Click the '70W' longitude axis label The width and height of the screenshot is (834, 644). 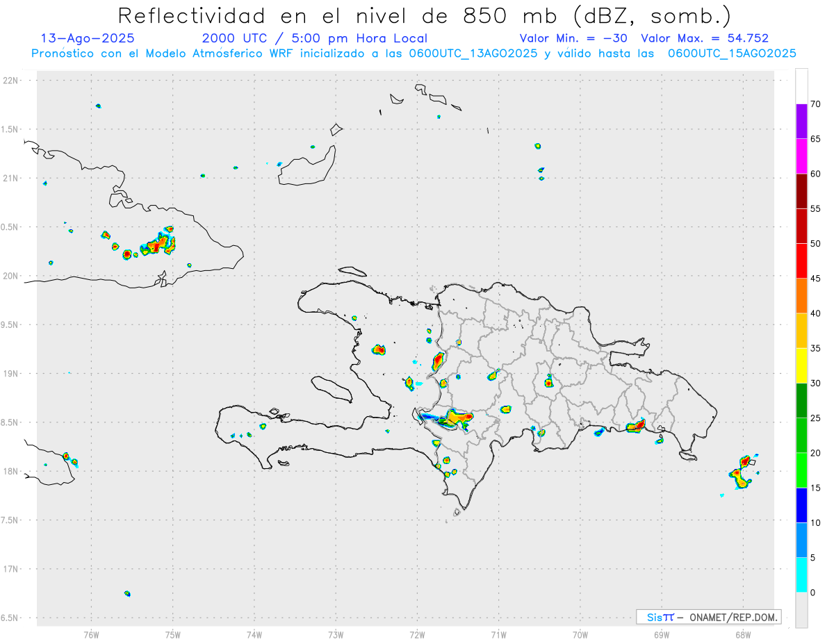coord(580,635)
